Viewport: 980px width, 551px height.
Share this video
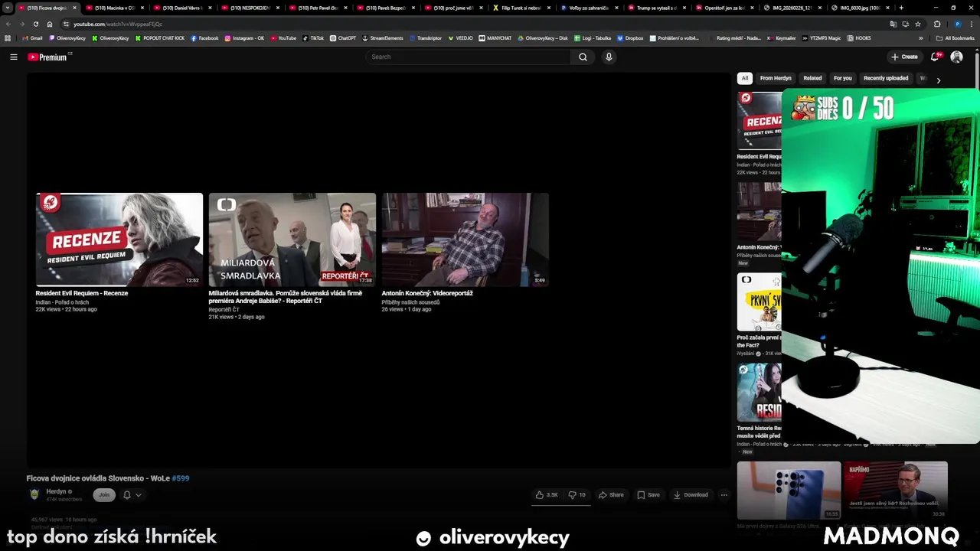(x=611, y=495)
